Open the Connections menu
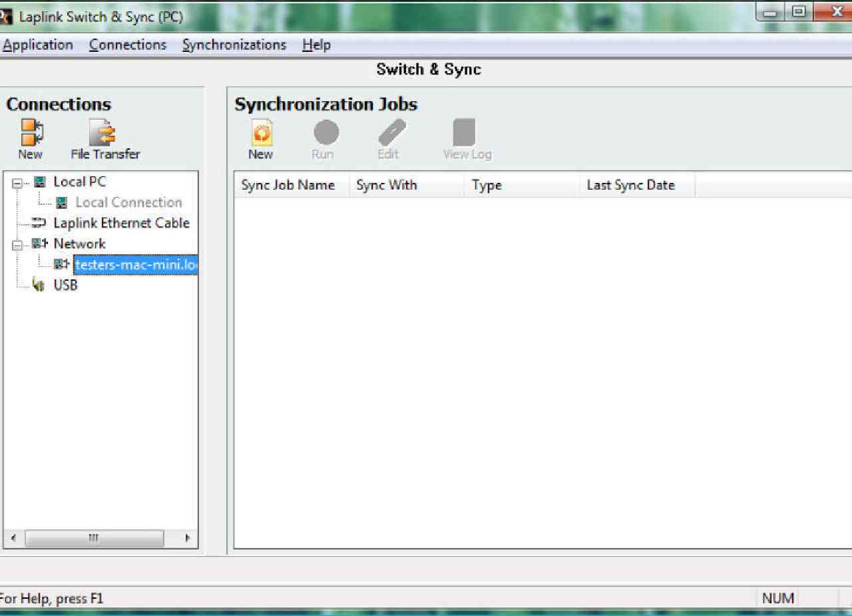 tap(128, 45)
